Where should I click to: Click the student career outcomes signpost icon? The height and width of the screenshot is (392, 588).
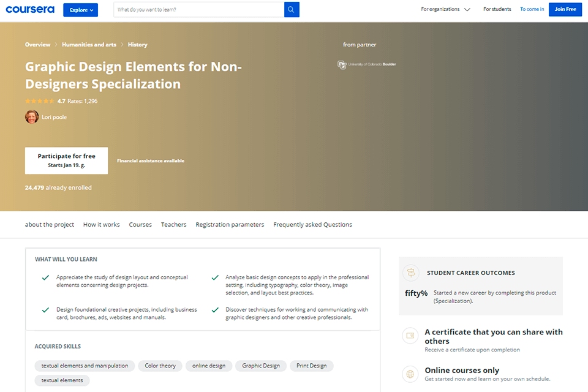click(410, 273)
